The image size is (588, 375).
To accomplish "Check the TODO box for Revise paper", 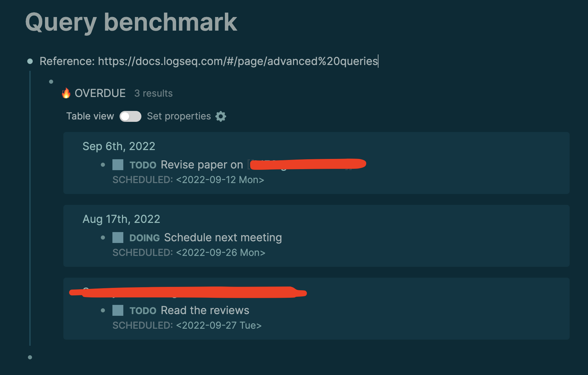I will click(118, 165).
